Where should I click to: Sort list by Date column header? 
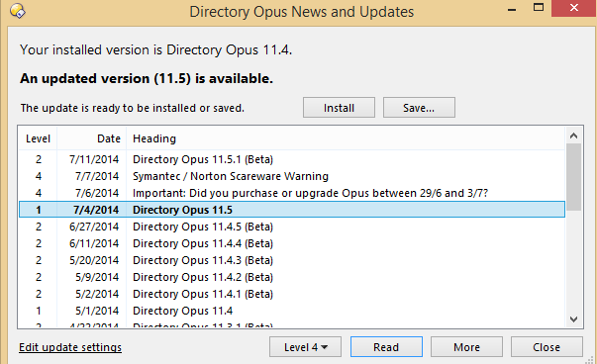92,138
